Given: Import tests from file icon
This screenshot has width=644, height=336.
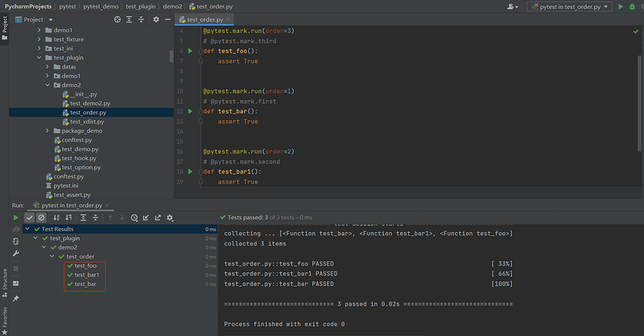Looking at the screenshot, I should point(146,218).
